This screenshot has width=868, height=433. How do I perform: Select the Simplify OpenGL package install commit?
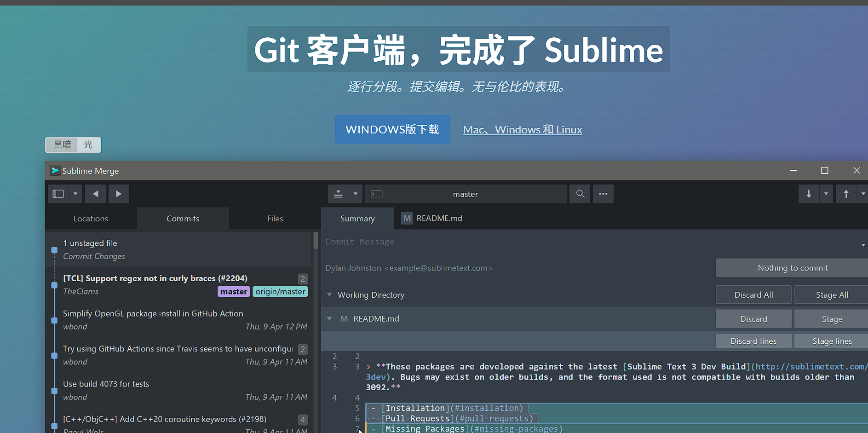click(x=178, y=320)
